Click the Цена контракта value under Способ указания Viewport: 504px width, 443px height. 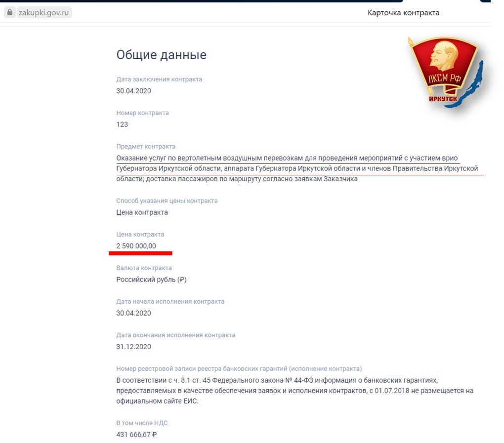point(142,212)
